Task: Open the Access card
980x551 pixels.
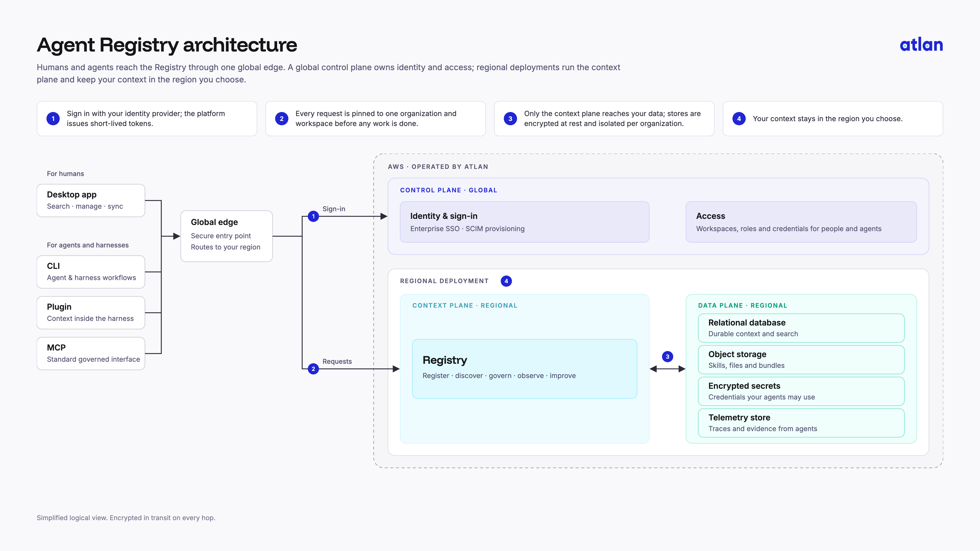Action: click(801, 222)
